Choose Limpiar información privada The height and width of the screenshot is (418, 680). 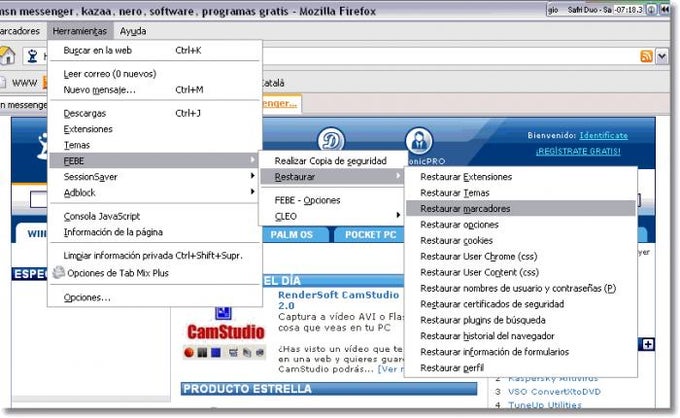(155, 256)
